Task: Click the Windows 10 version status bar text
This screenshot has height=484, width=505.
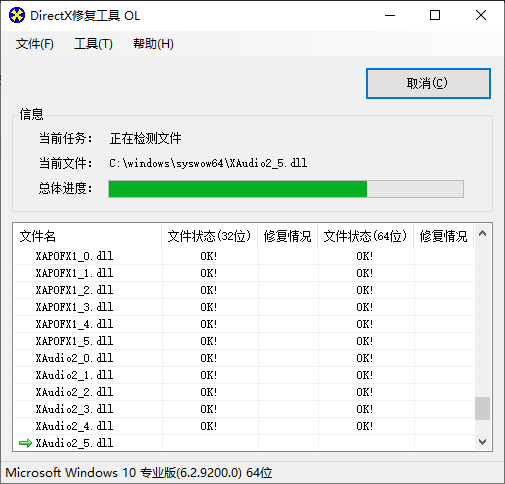Action: (139, 473)
